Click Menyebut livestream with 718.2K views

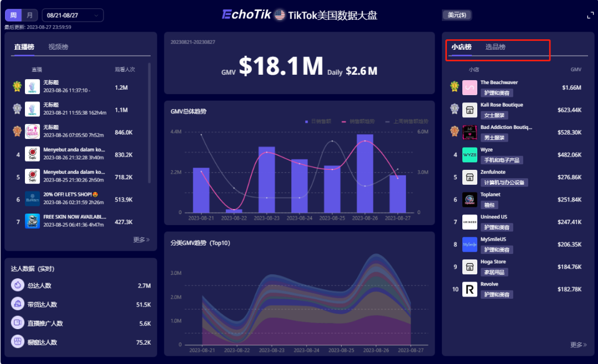pyautogui.click(x=80, y=177)
